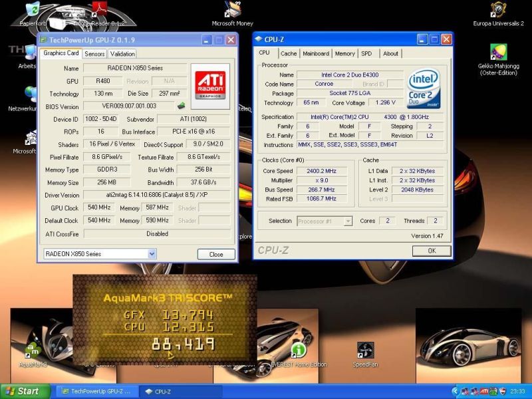Click the GPU Name field RADEON X850 Series
Viewport: 532px width, 399px height.
coord(135,68)
